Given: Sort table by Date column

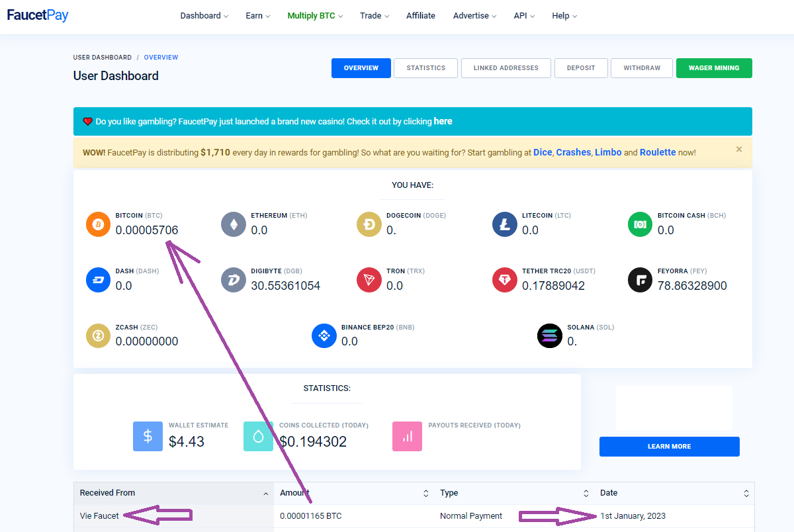Looking at the screenshot, I should [674, 493].
